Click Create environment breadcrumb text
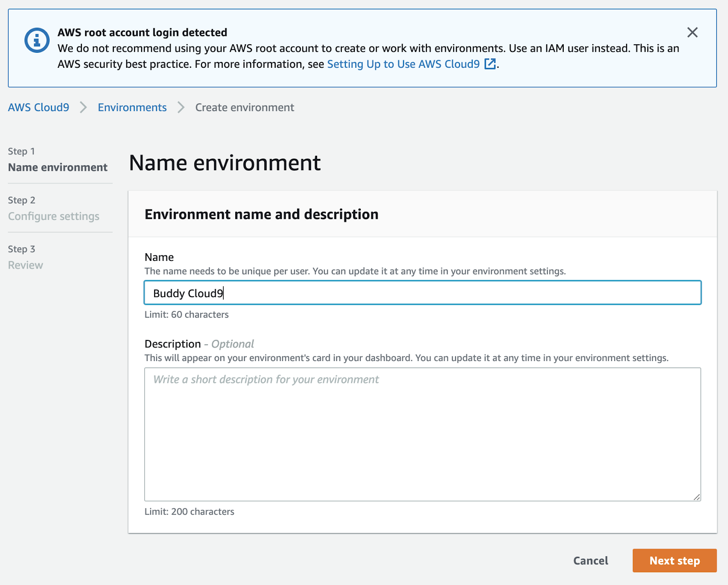This screenshot has height=585, width=728. 245,107
